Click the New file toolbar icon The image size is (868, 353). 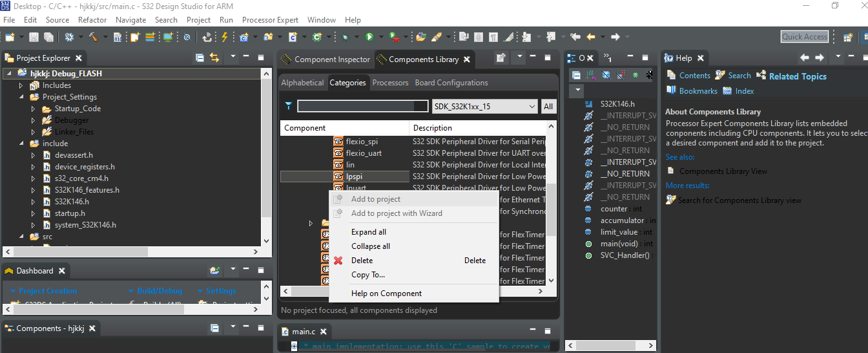(9, 37)
